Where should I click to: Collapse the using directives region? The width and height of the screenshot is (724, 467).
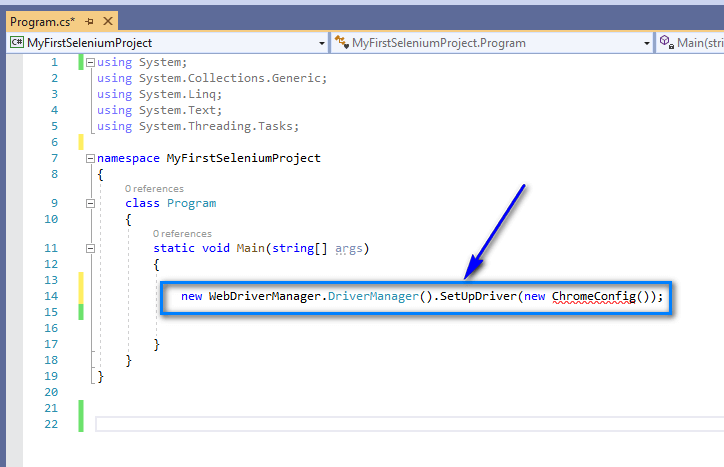[90, 62]
